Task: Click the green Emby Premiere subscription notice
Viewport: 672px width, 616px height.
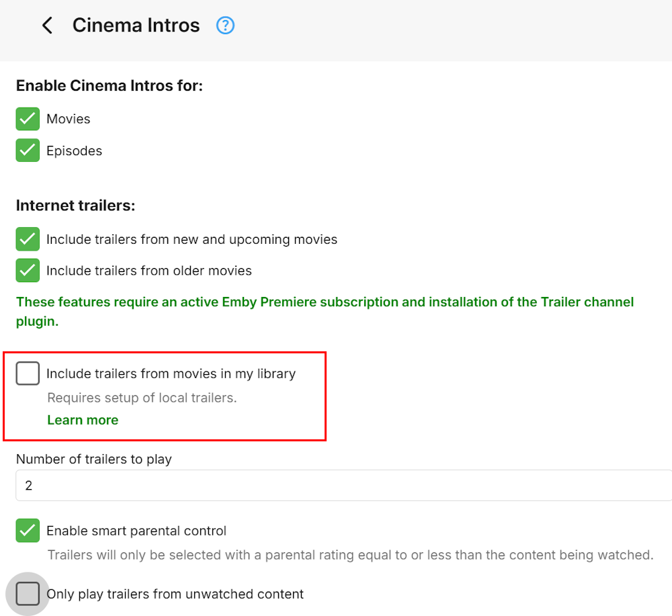Action: [x=325, y=311]
